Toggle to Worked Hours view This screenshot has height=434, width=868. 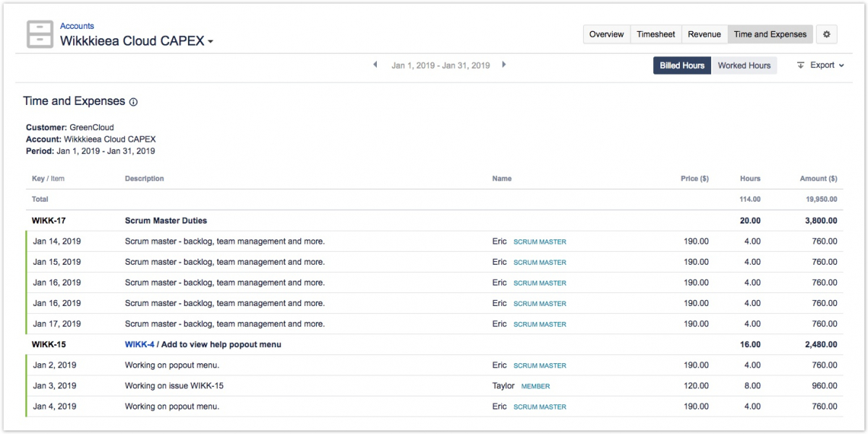[x=744, y=65]
